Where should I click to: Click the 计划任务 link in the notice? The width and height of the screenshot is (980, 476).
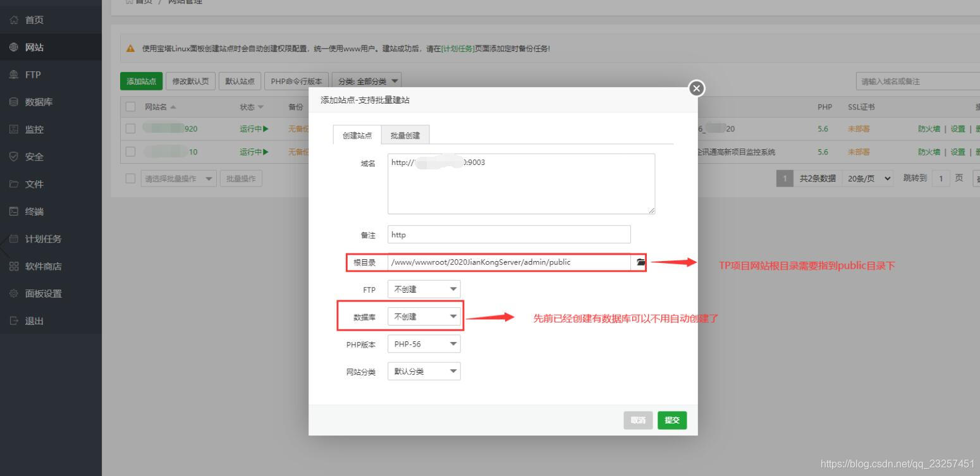point(459,50)
